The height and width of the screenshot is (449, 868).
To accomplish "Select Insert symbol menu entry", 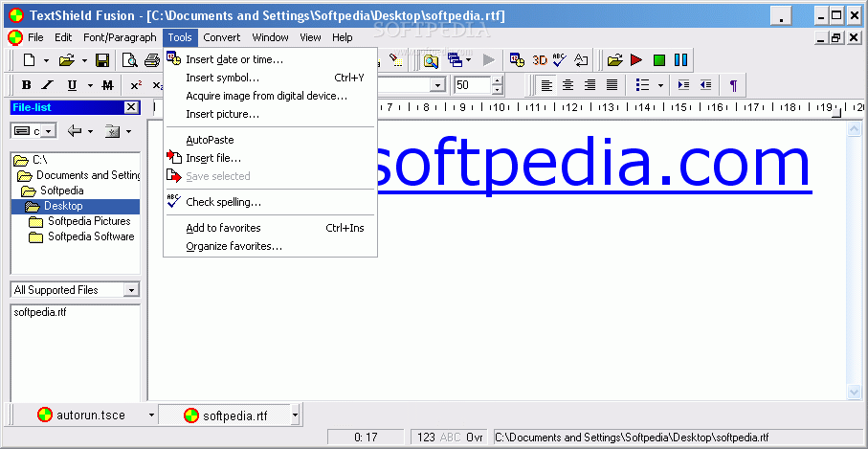I will click(x=270, y=78).
